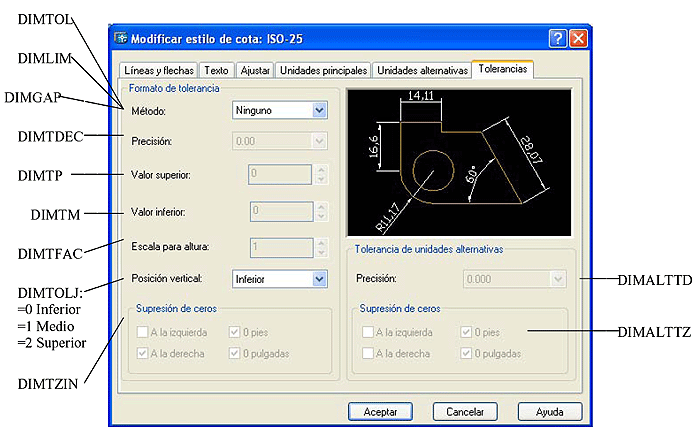Decrease Valor inferior with the down arrow

321,217
